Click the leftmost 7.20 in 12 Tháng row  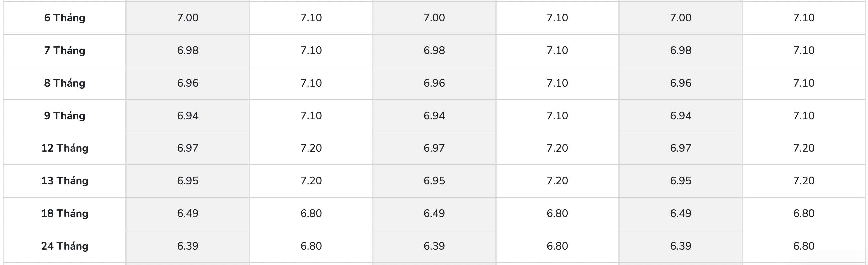[311, 148]
